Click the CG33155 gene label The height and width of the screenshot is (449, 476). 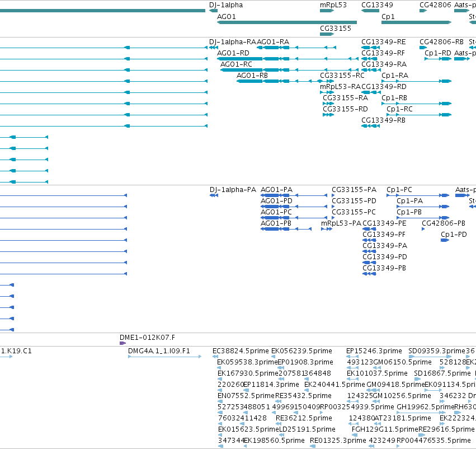(336, 28)
